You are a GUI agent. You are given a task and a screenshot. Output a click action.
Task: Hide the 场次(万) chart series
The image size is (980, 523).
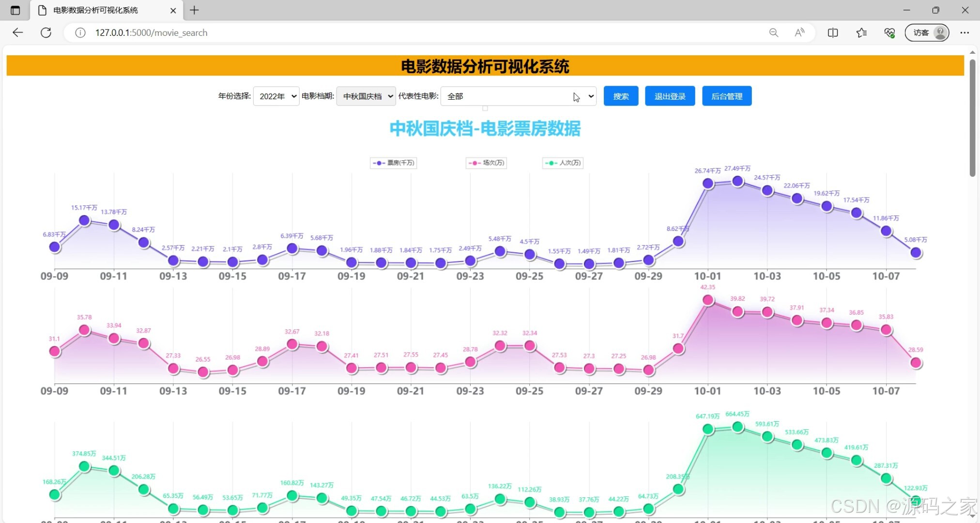(x=486, y=163)
